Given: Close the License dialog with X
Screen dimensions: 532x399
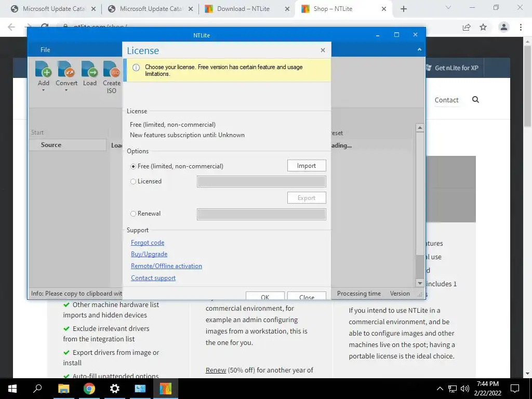Looking at the screenshot, I should [x=323, y=50].
